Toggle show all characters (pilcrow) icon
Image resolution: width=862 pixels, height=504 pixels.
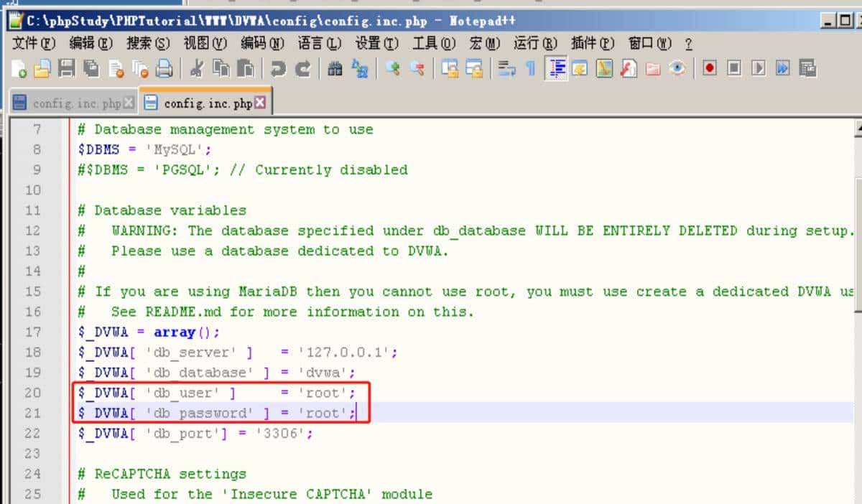(x=530, y=69)
